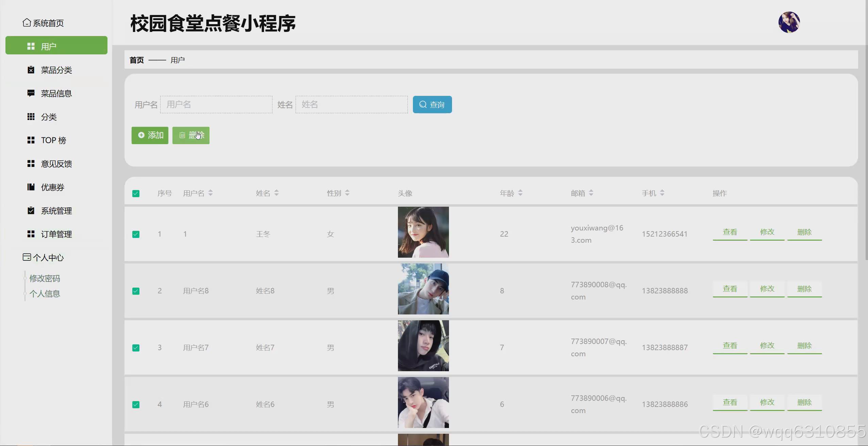Click 删除 for user 王冬
This screenshot has height=446, width=868.
pyautogui.click(x=804, y=232)
